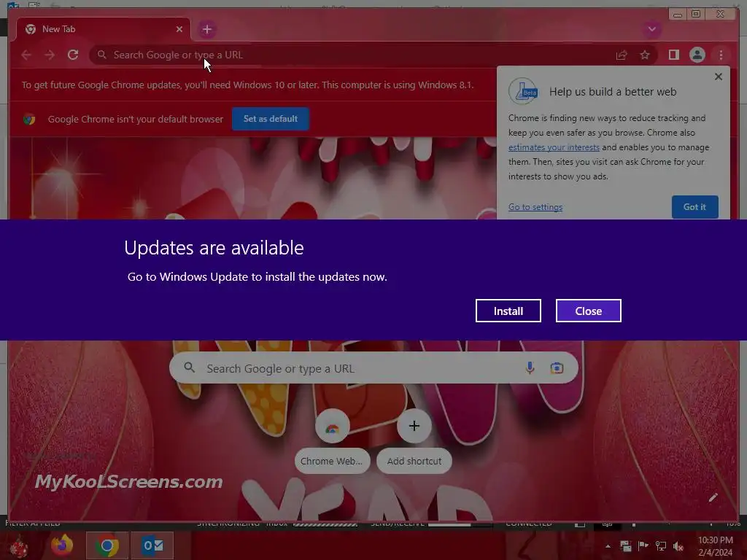Screen dimensions: 747x560
Task: Open Chrome's three-dot menu
Action: (721, 55)
